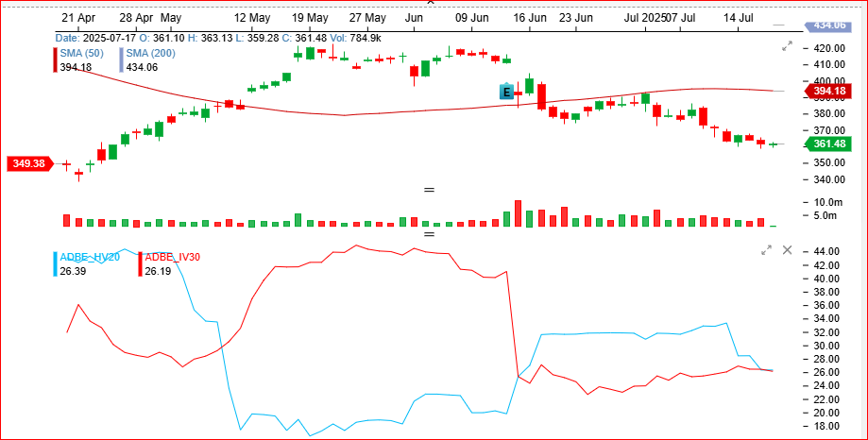The image size is (868, 440).
Task: Click the '21 Apr' date axis label
Action: (x=78, y=18)
